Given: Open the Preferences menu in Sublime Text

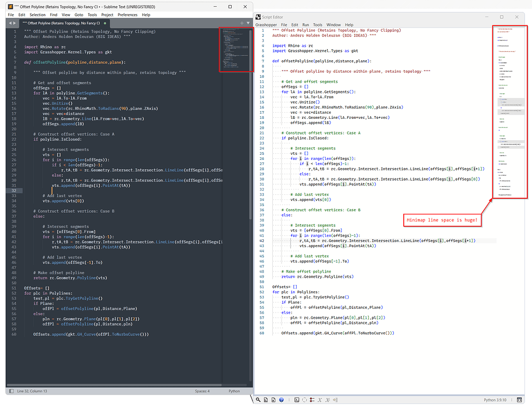Looking at the screenshot, I should 128,15.
